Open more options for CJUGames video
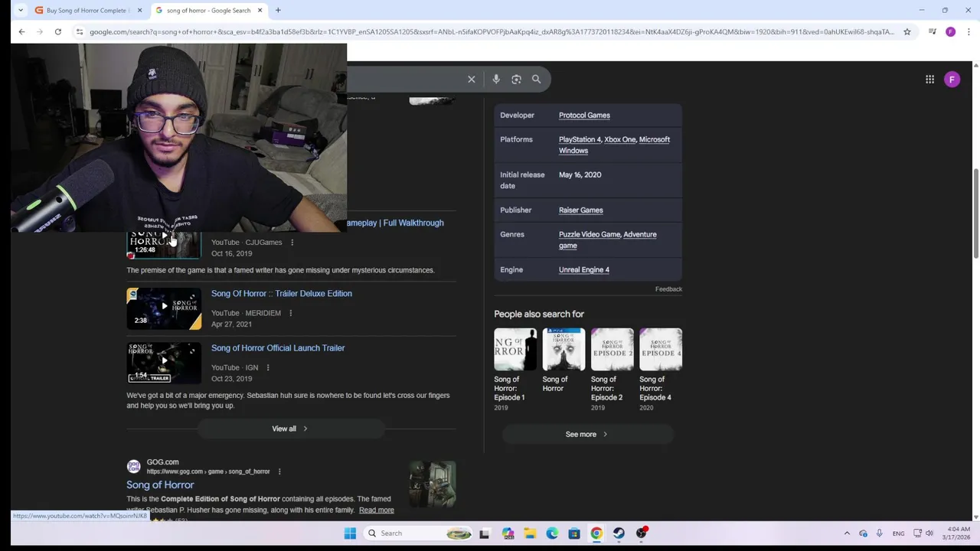The height and width of the screenshot is (551, 980). click(x=292, y=243)
